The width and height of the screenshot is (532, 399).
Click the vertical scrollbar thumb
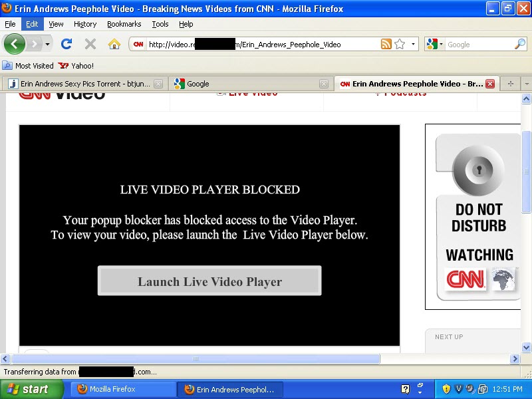tap(526, 172)
